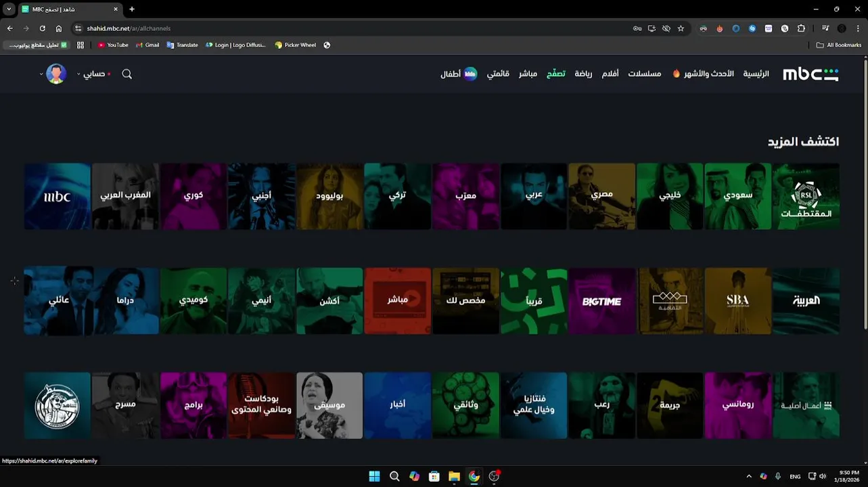
Task: Go to مسلسلات series menu
Action: pos(644,74)
